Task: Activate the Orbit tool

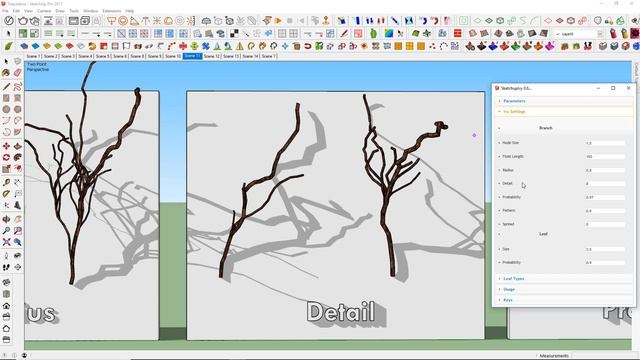Action: click(6, 220)
